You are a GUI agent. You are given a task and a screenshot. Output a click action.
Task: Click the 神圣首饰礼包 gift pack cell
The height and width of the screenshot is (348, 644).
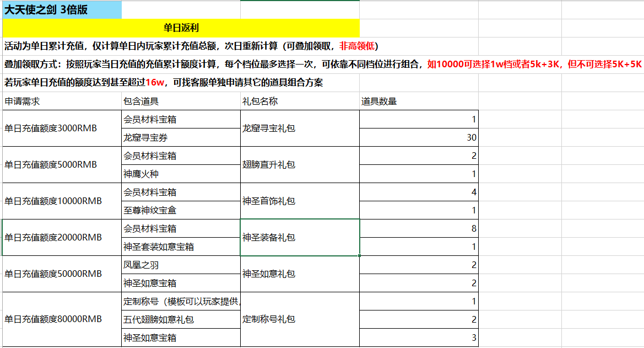(300, 201)
